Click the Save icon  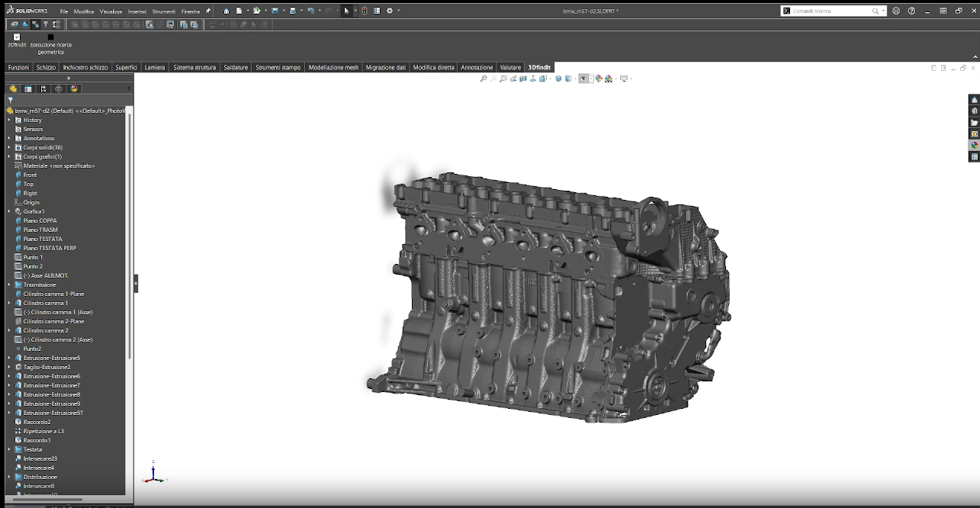point(275,11)
